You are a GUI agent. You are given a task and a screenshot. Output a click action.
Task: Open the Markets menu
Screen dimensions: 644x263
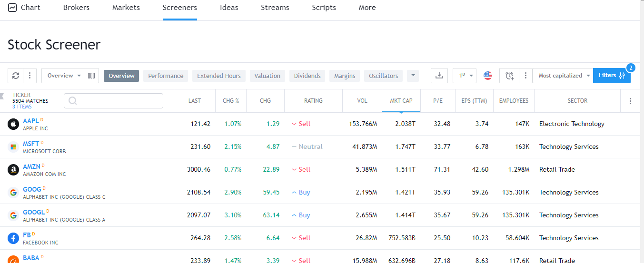(126, 8)
